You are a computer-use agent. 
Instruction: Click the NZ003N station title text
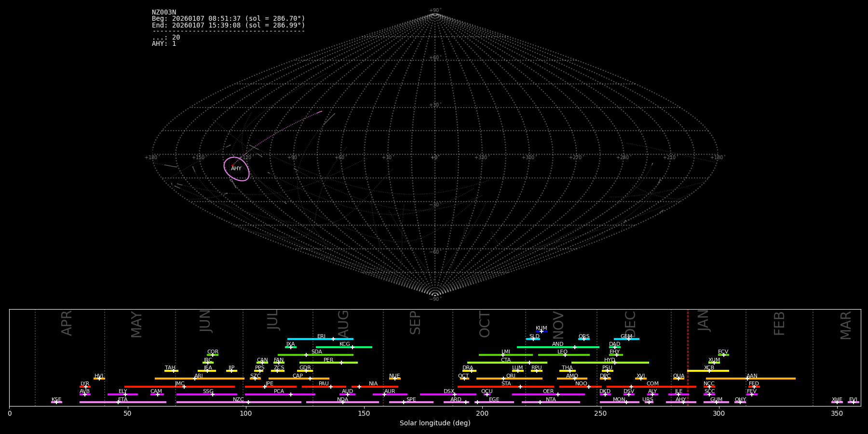point(164,13)
